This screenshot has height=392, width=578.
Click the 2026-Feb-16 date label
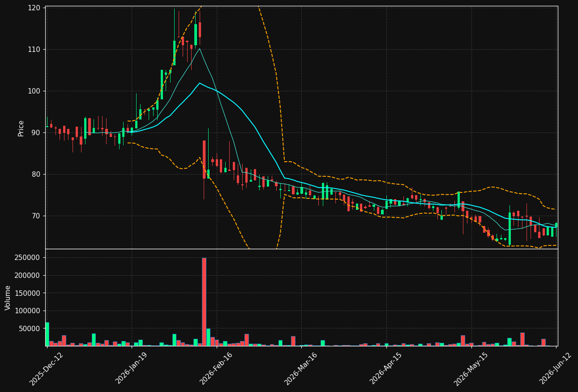pos(216,368)
